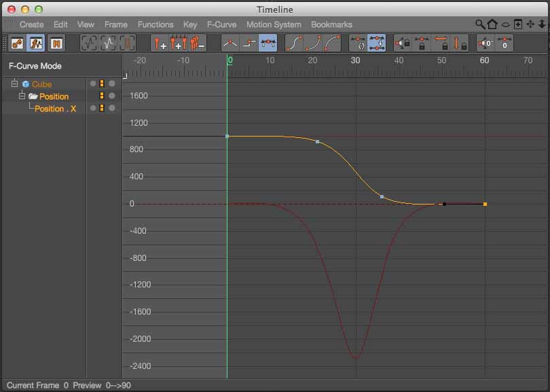Collapse the Cube tree node
The image size is (550, 392).
[14, 84]
